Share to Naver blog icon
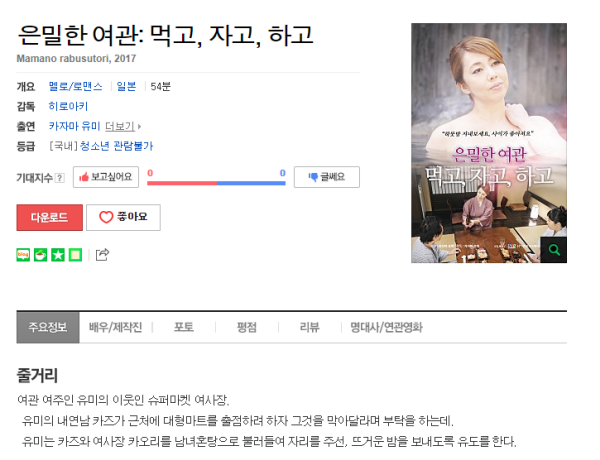 tap(23, 255)
